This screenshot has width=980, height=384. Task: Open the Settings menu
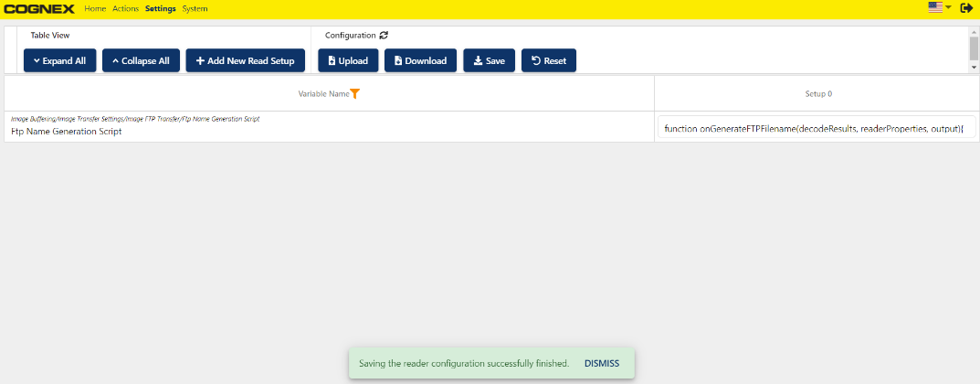coord(161,9)
